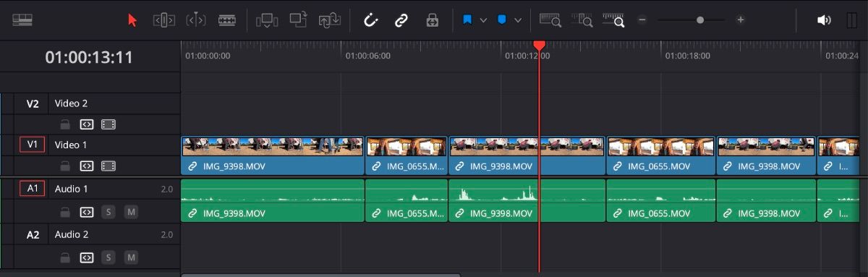Solo the Audio 1 track
Viewport: 868px width, 277px height.
coord(109,212)
